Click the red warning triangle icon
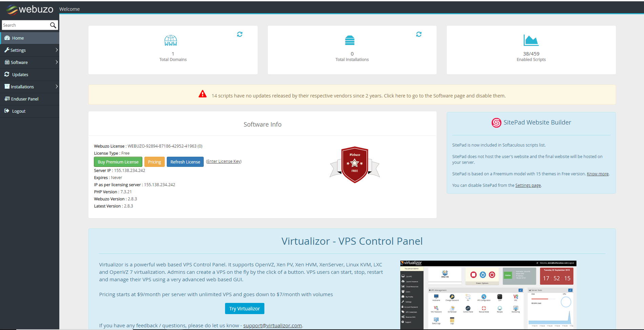This screenshot has height=330, width=644. coord(203,94)
